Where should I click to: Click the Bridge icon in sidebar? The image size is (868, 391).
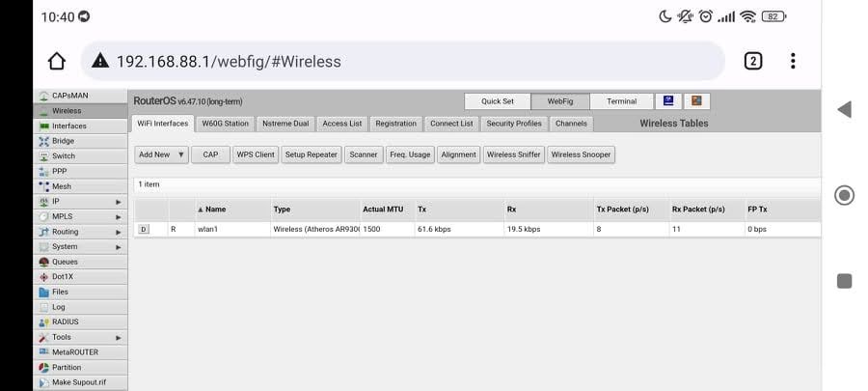(x=43, y=141)
